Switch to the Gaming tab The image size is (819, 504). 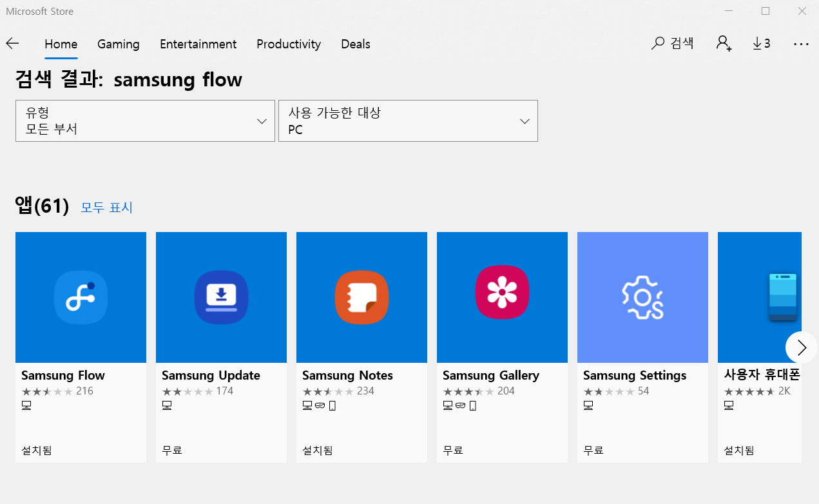[x=119, y=44]
